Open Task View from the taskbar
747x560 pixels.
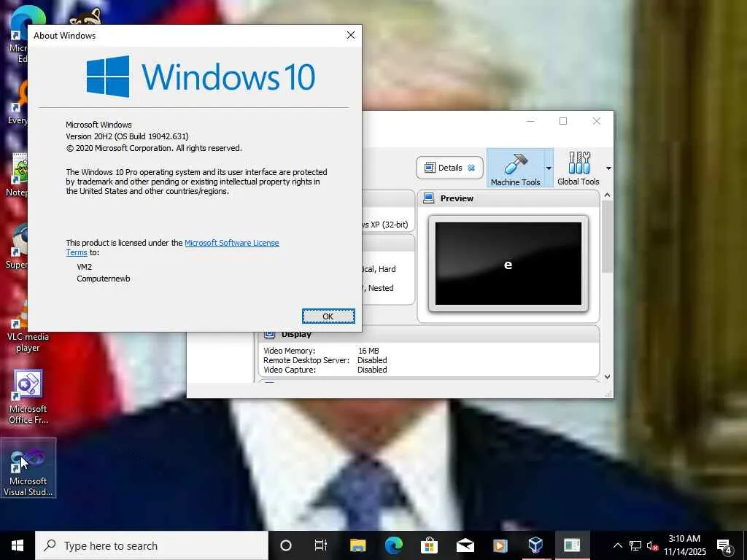(321, 545)
